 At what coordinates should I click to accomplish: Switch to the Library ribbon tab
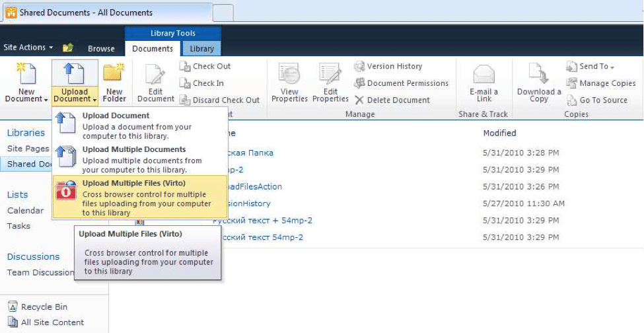point(201,48)
